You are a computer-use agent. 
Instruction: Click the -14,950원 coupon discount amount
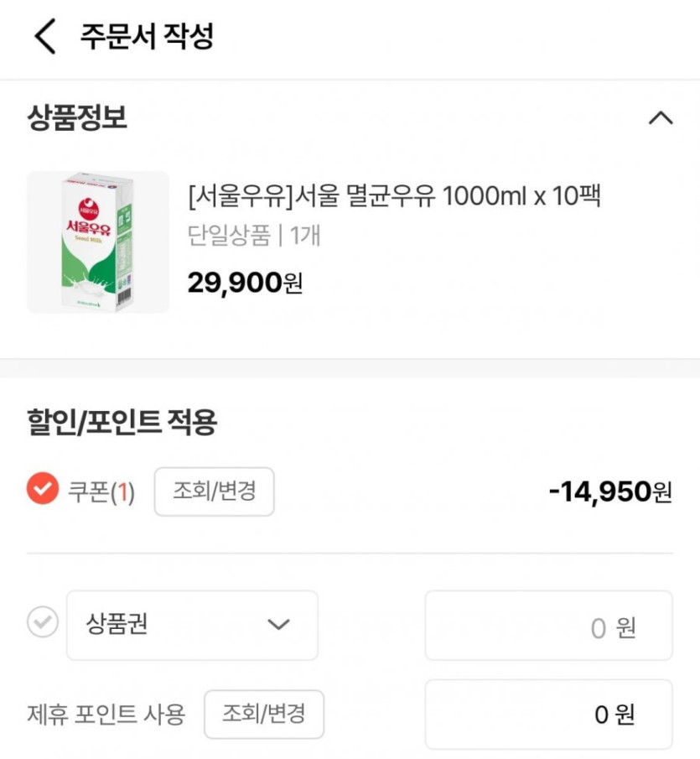(609, 491)
